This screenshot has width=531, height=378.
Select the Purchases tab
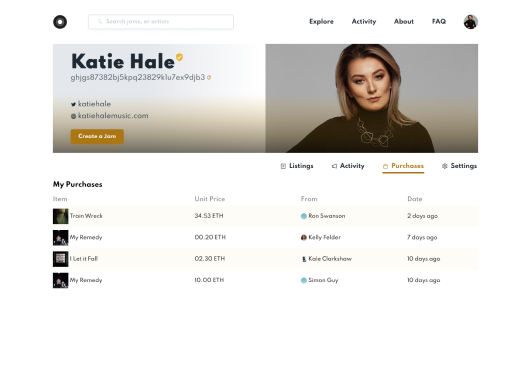[x=403, y=166]
